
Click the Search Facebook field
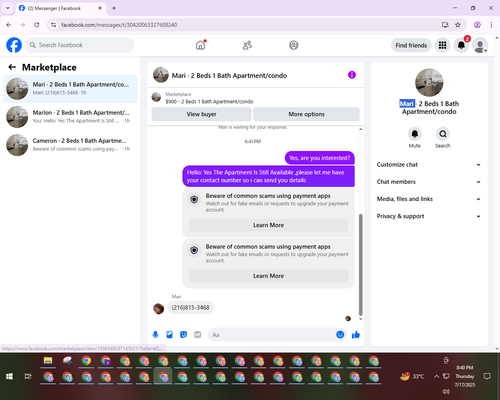[80, 45]
